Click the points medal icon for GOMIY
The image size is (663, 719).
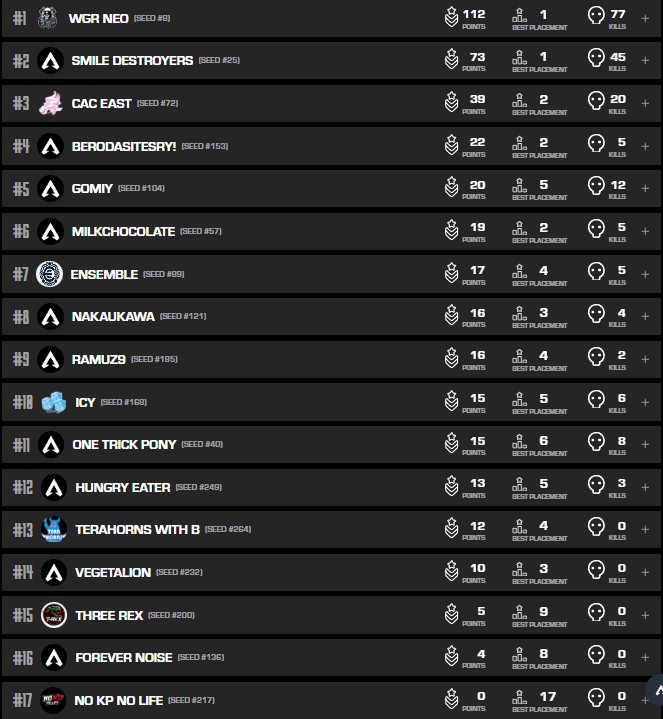[x=451, y=188]
